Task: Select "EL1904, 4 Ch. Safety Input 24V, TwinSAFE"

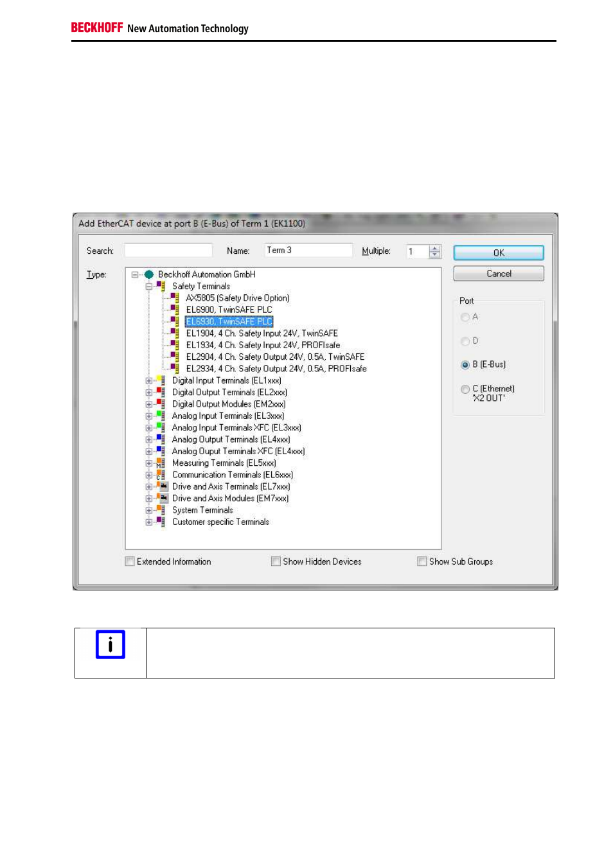Action: click(262, 333)
